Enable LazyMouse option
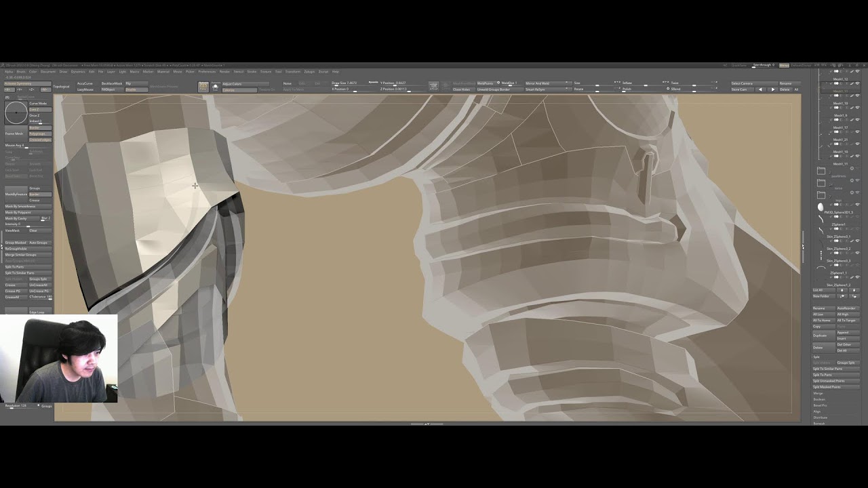This screenshot has height=488, width=868. click(x=85, y=89)
